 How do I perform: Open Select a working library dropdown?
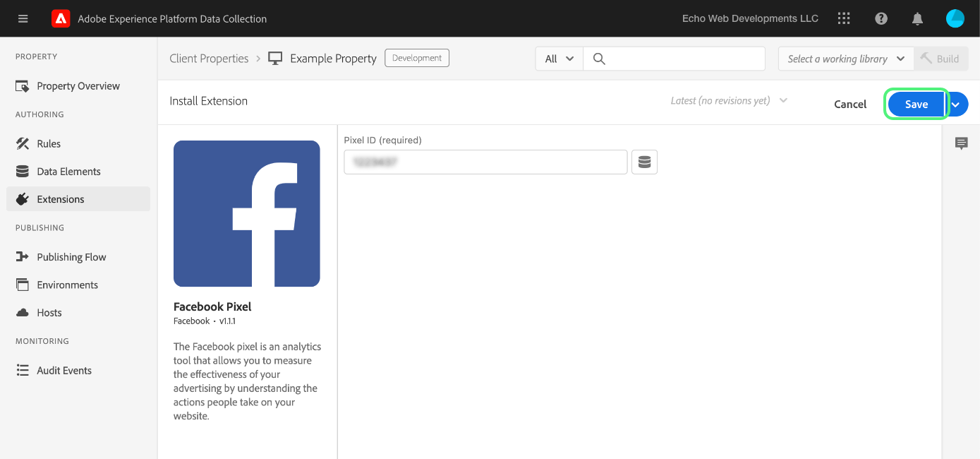point(845,59)
